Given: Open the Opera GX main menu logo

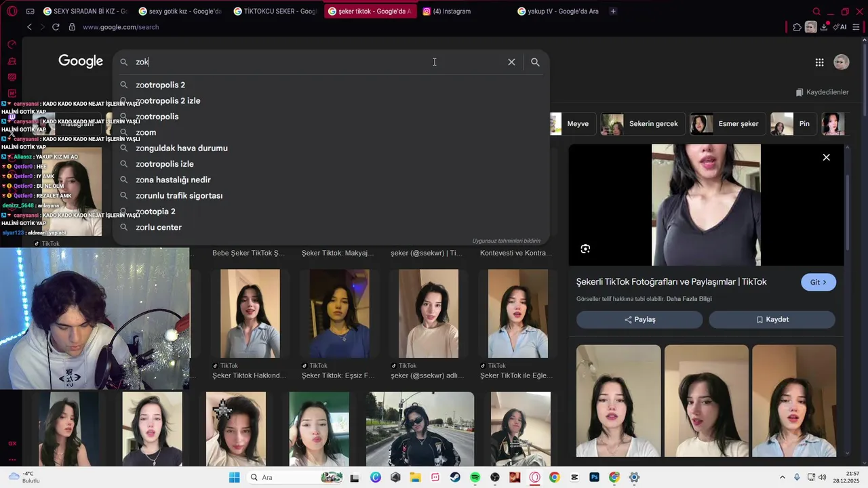Looking at the screenshot, I should click(12, 11).
